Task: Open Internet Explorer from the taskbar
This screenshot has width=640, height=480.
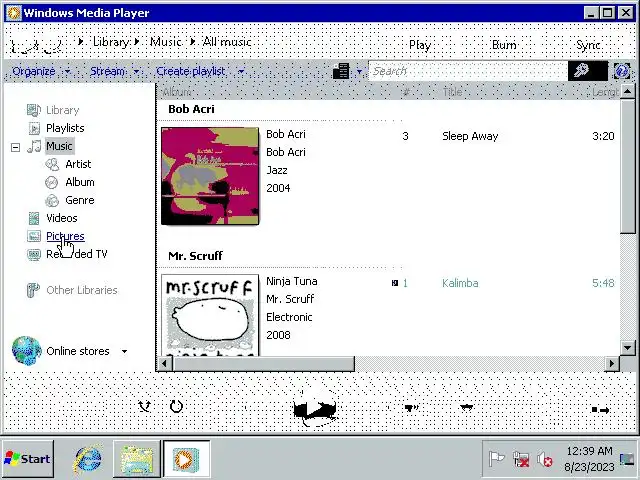Action: 87,460
